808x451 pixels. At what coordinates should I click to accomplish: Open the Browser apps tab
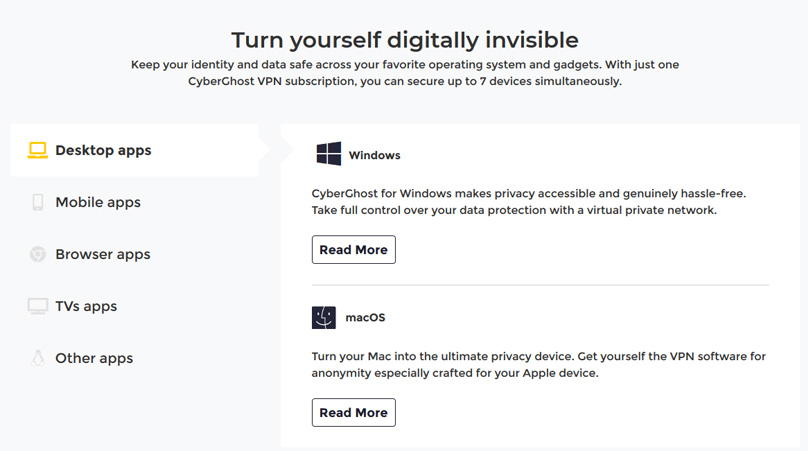click(x=134, y=254)
